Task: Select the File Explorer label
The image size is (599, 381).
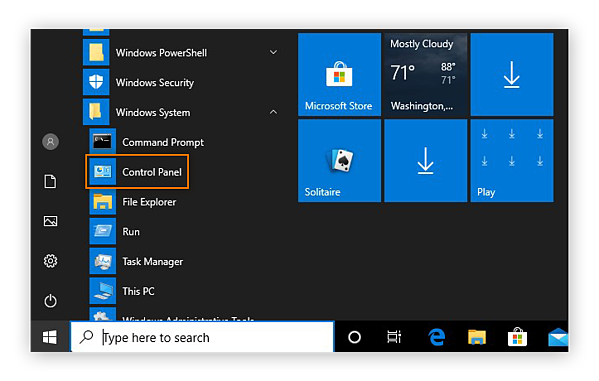Action: [149, 202]
